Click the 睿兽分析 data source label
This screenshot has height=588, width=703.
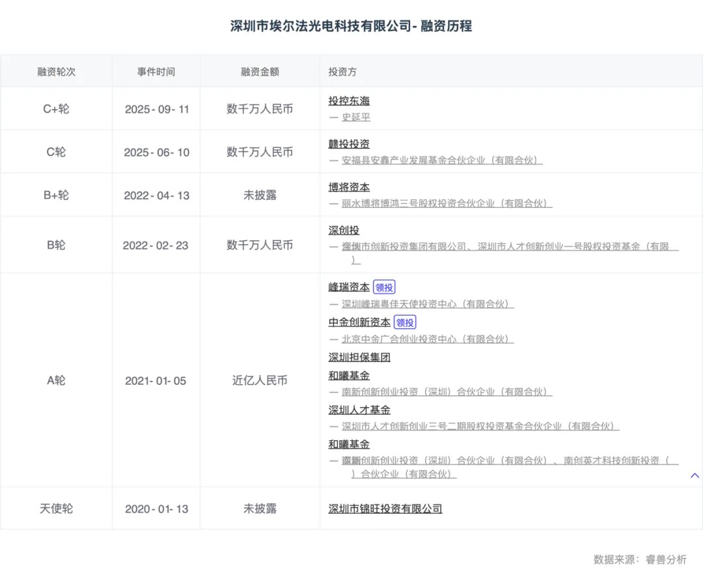tap(666, 559)
